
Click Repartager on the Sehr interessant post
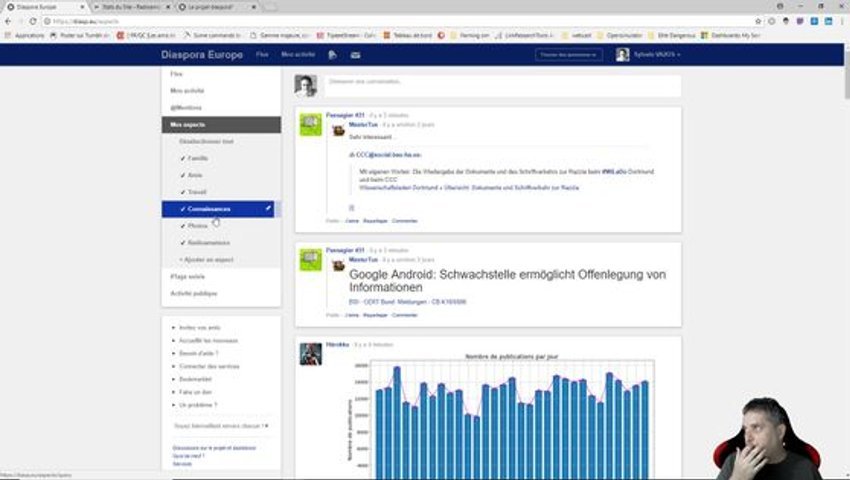[375, 221]
